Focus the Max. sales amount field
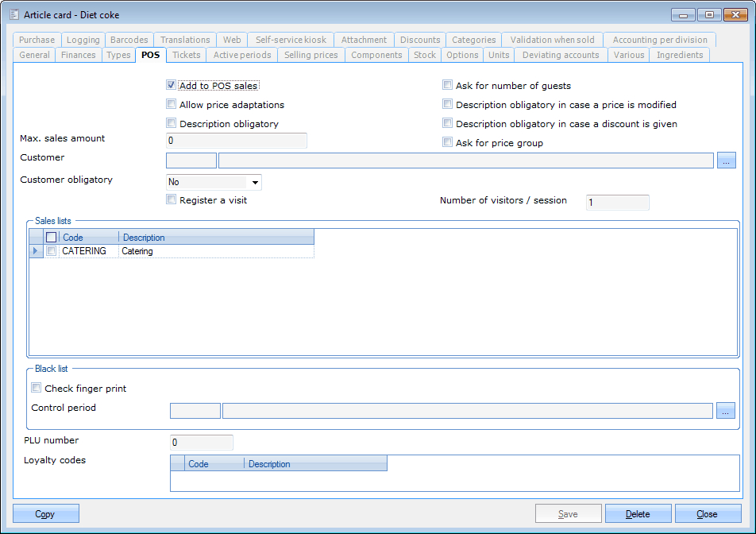Viewport: 756px width, 534px height. [x=236, y=141]
